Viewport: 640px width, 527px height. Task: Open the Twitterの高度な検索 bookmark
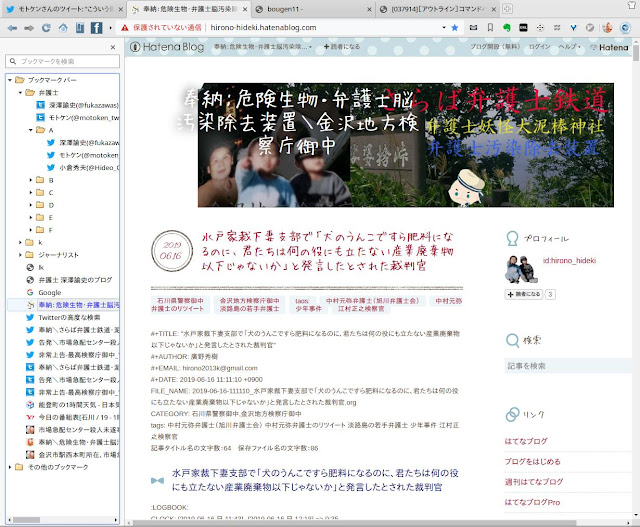[x=63, y=318]
